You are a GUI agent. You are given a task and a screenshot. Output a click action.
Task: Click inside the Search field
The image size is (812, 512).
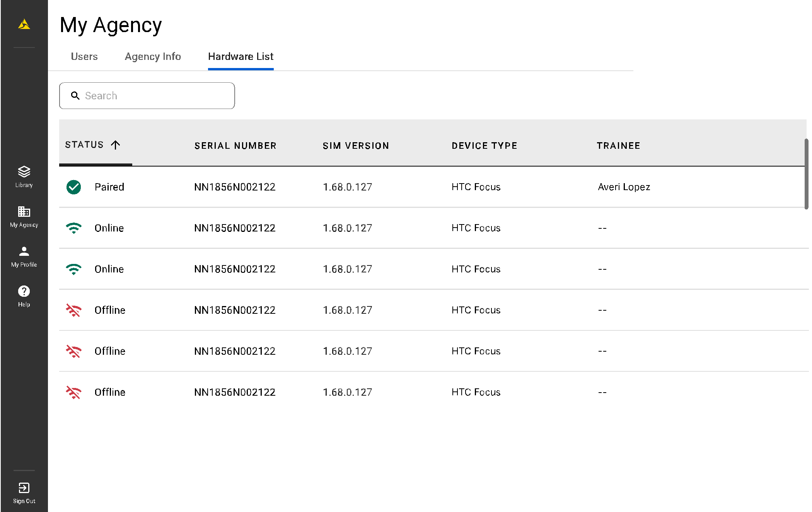[x=147, y=95]
